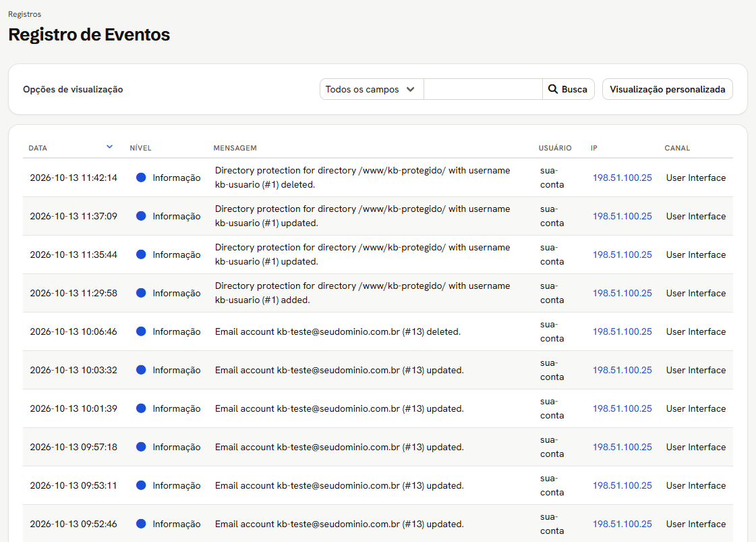Open IP link in the 09:57:18 row
This screenshot has width=756, height=542.
point(622,447)
